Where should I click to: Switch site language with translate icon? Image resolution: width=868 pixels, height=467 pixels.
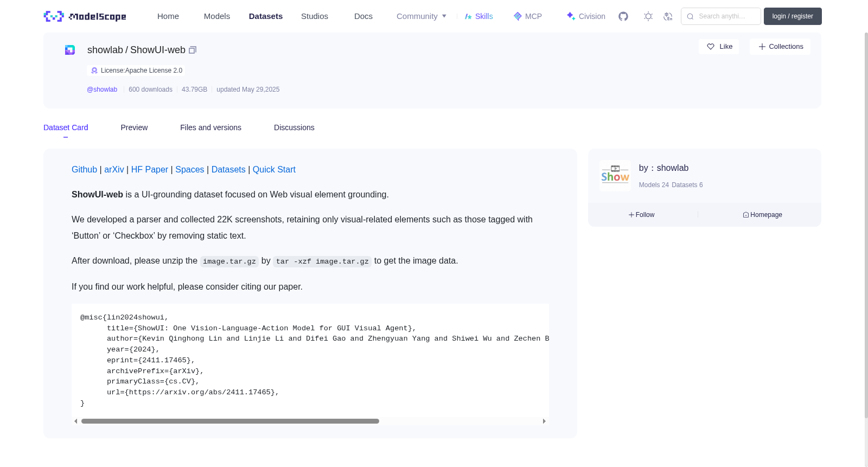pyautogui.click(x=668, y=16)
